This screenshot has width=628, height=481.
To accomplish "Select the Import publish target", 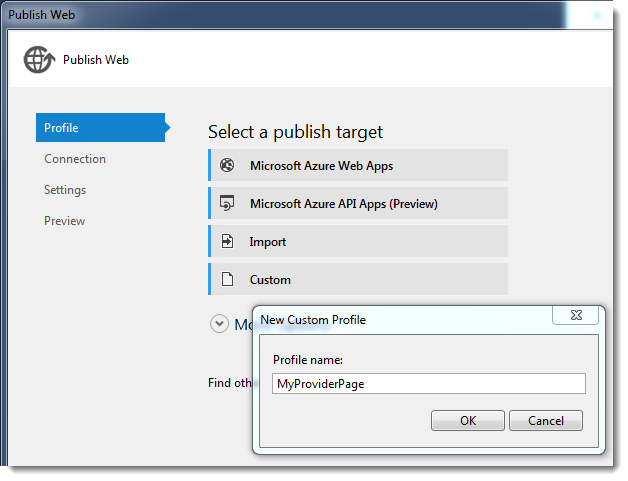I will coord(358,241).
